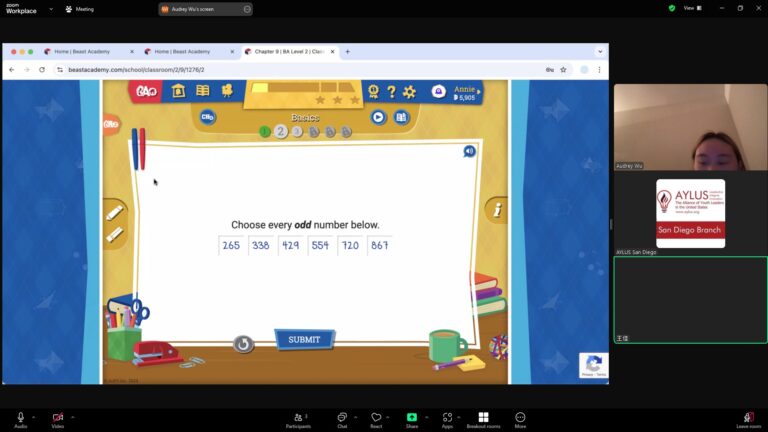This screenshot has height=432, width=768.
Task: Open the achievements ribbon icon
Action: 373,91
